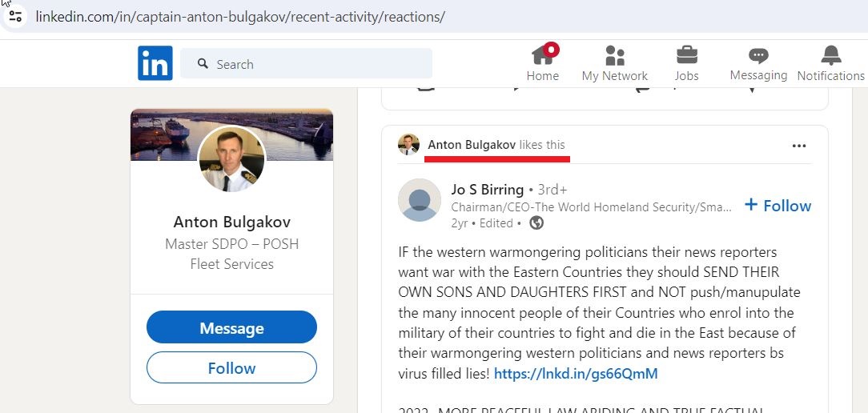The width and height of the screenshot is (868, 413).
Task: Go to the Home feed icon
Action: coord(543,55)
